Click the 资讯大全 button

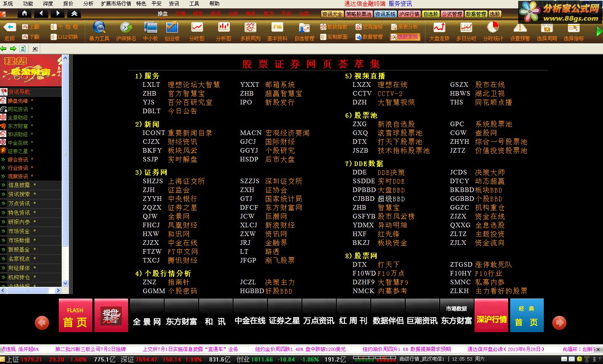(332, 14)
